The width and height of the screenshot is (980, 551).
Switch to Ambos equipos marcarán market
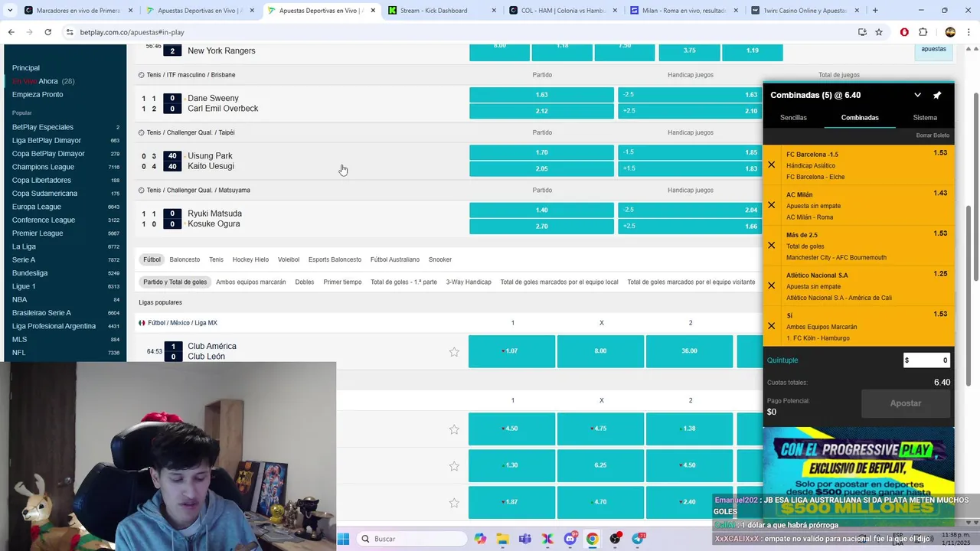coord(250,282)
